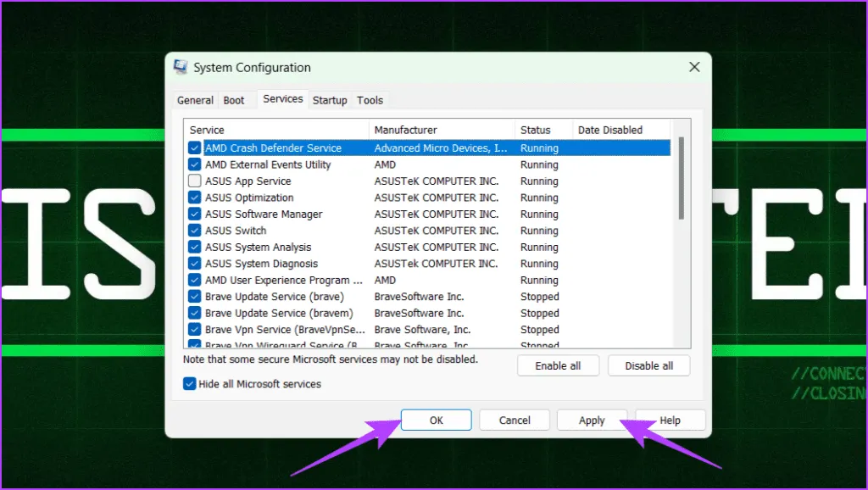This screenshot has height=490, width=868.
Task: Click the System Configuration title bar icon
Action: click(x=181, y=67)
